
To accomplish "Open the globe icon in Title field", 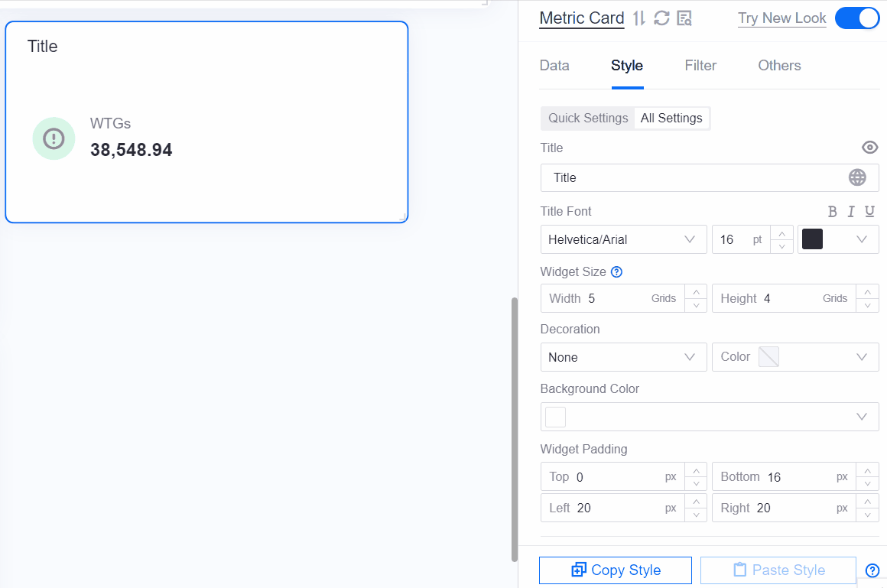I will tap(857, 177).
